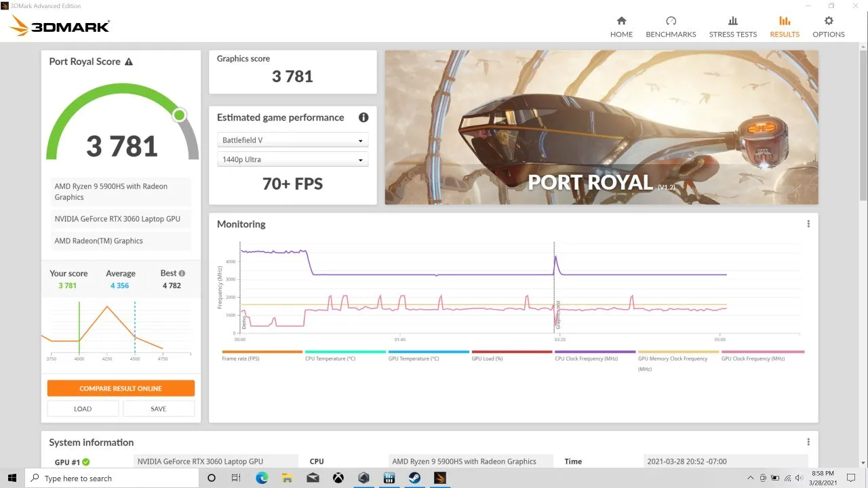Screen dimensions: 868x488
Task: Open System information three-dot menu
Action: pos(808,442)
